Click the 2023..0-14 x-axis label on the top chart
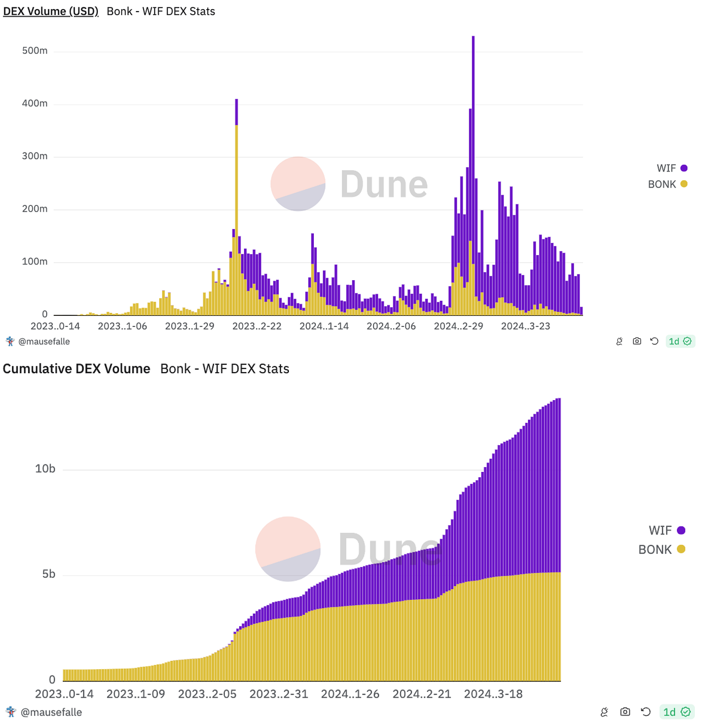 pyautogui.click(x=55, y=326)
